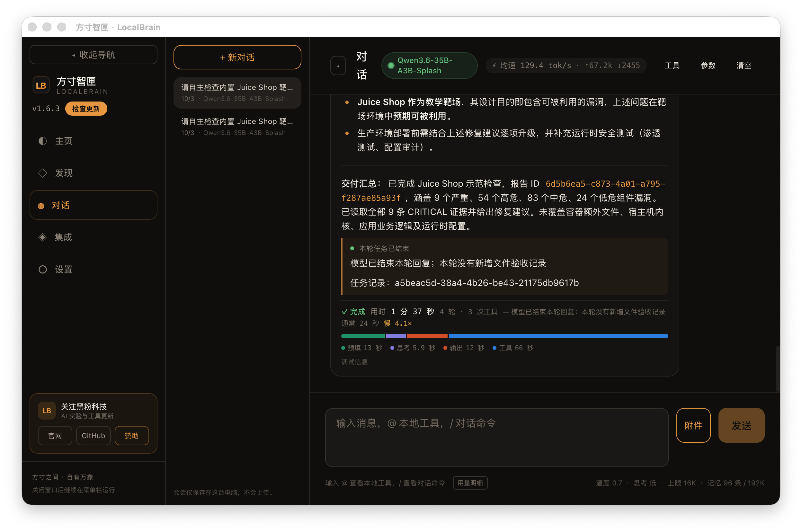This screenshot has height=532, width=802.
Task: Click the diamond icon next to 发现
Action: [42, 173]
